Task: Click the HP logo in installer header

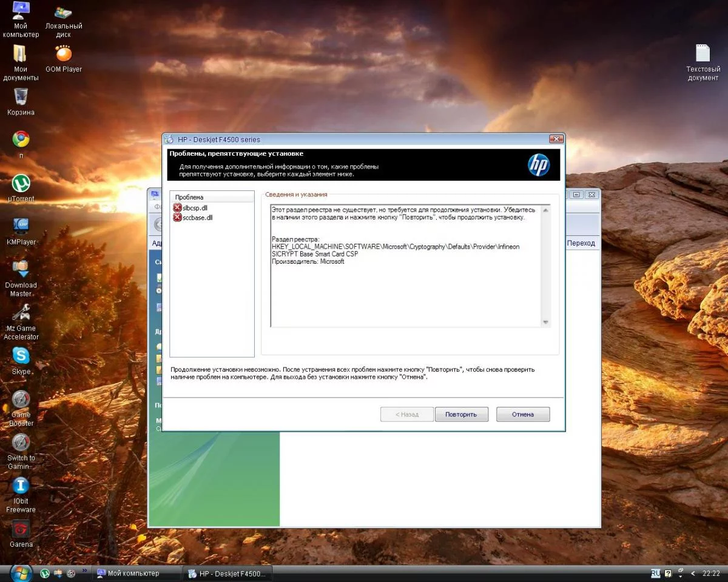Action: pyautogui.click(x=539, y=164)
